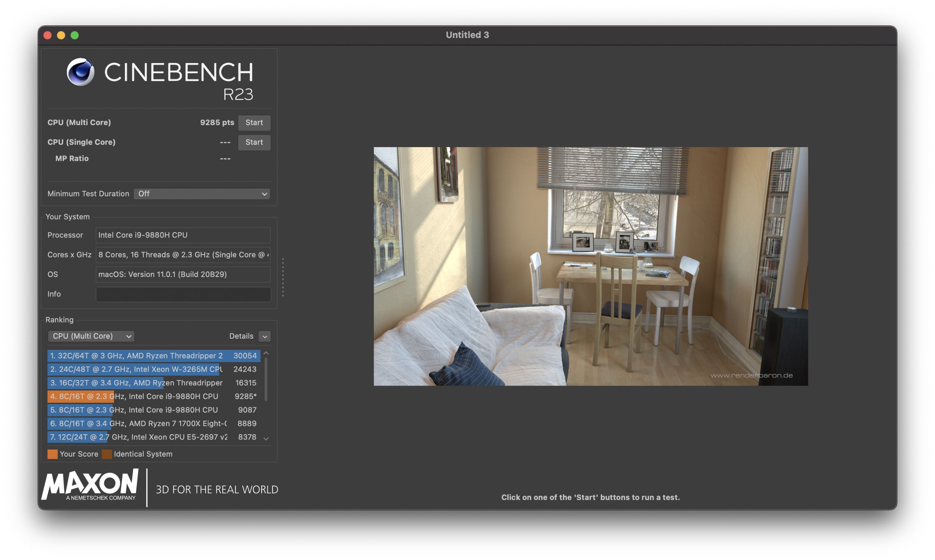Expand the ranking Details chevron button
The image size is (935, 560).
pyautogui.click(x=264, y=336)
